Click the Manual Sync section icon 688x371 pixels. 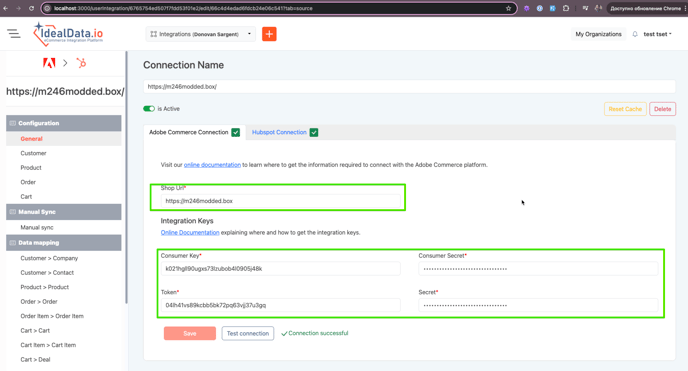13,212
